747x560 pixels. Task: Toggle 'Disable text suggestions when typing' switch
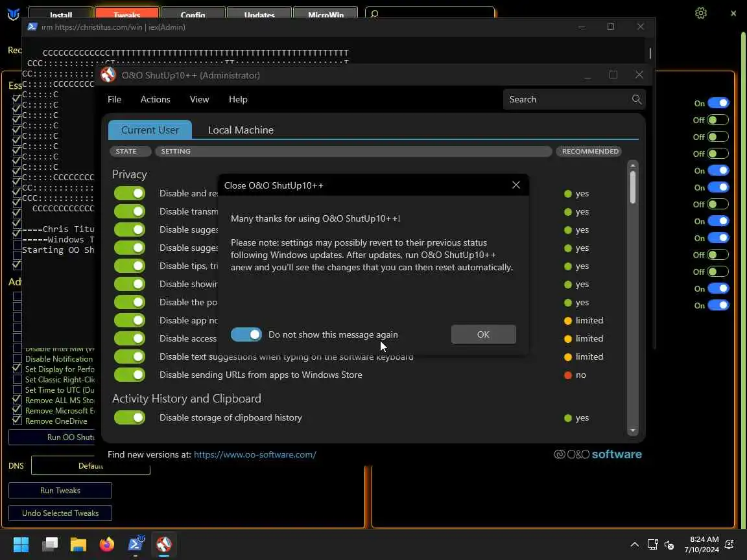[130, 356]
